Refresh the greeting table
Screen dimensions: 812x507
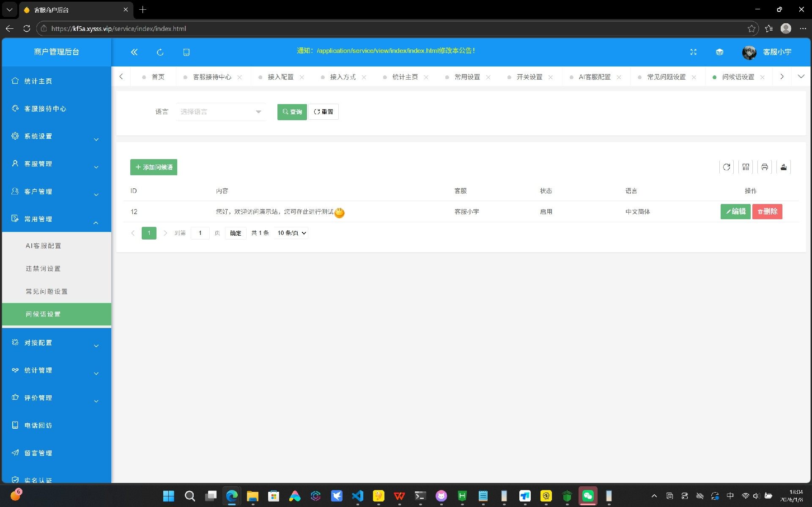click(726, 167)
